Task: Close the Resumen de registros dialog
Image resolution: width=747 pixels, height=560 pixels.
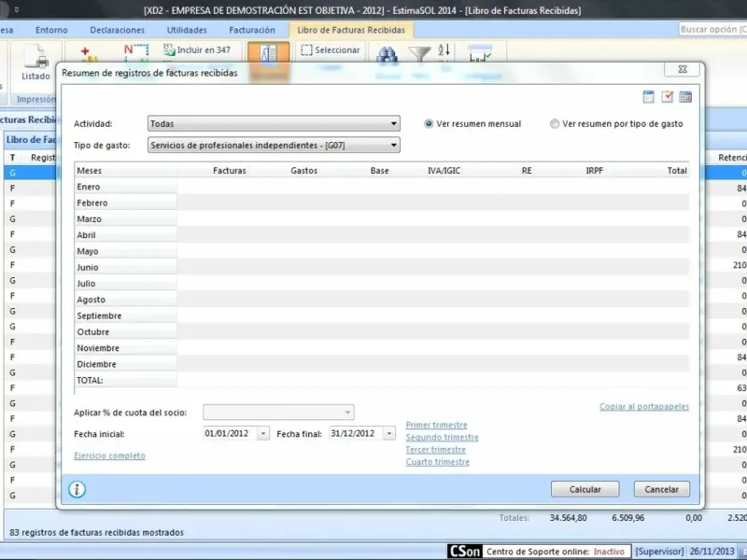Action: (683, 69)
